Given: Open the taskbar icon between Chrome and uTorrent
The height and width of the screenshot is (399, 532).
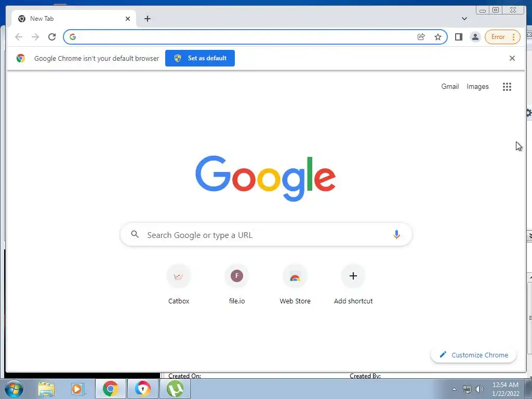Looking at the screenshot, I should [x=143, y=389].
